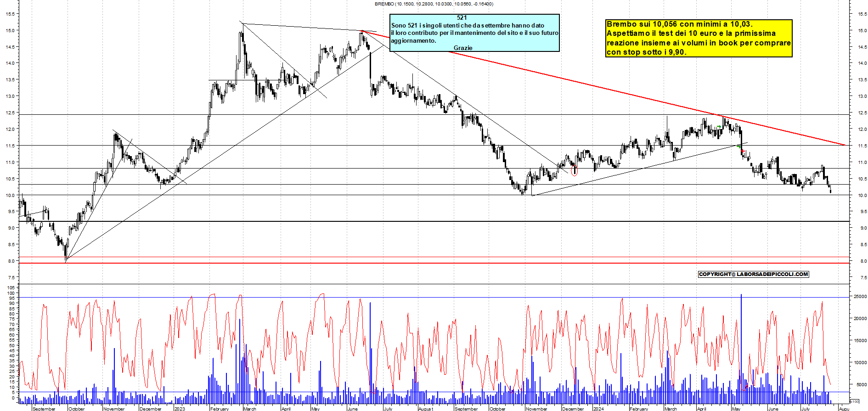
Task: Click the red circle marker on price chart
Action: [x=574, y=171]
